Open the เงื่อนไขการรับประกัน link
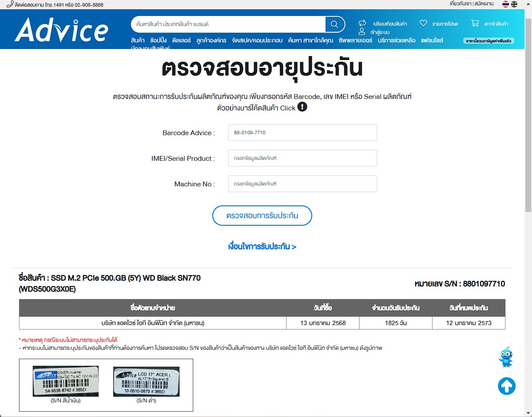Viewport: 532px width, 417px height. [262, 246]
